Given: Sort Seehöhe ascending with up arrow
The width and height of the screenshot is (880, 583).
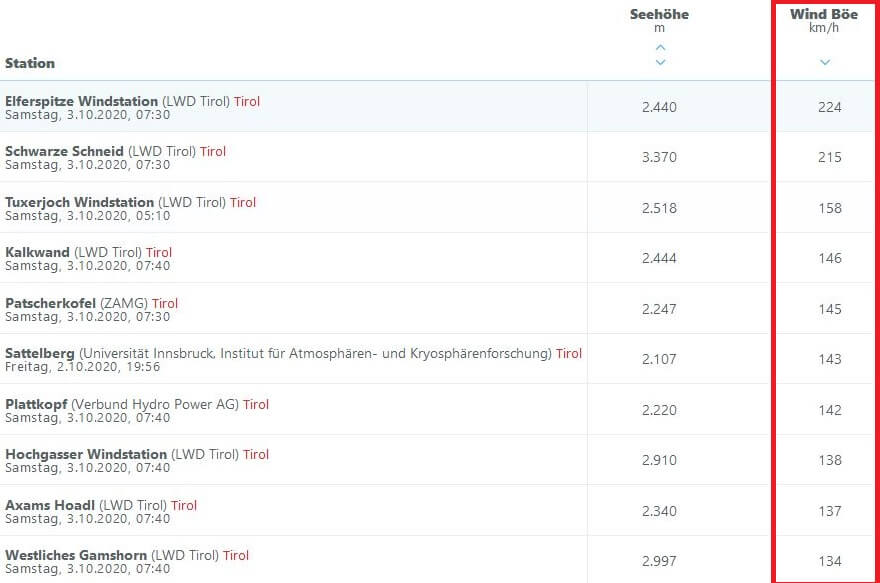Looking at the screenshot, I should coord(660,47).
